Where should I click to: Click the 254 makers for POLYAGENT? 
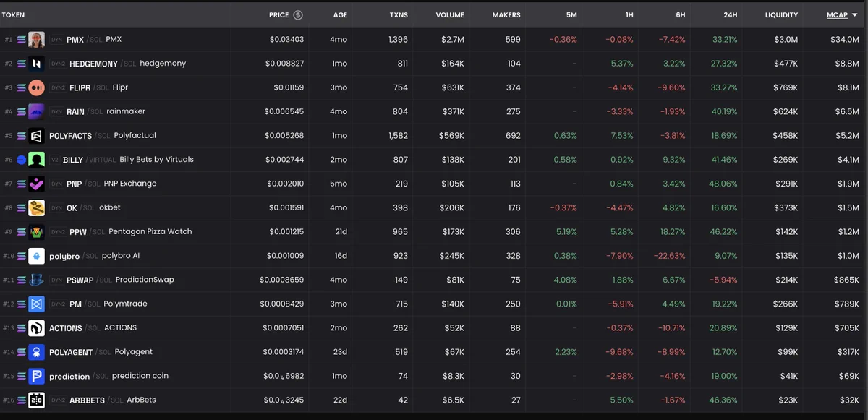513,352
